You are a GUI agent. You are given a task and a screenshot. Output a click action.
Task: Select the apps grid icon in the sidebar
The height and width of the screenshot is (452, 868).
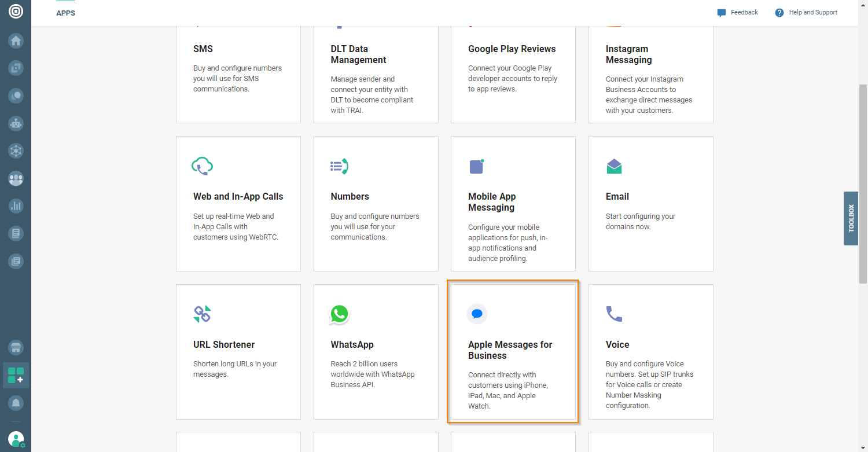coord(16,375)
